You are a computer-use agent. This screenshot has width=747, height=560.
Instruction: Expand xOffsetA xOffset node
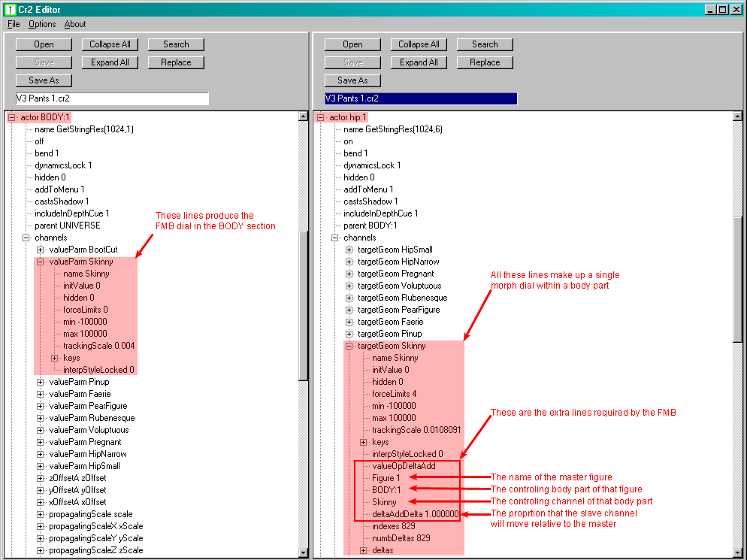[x=40, y=502]
